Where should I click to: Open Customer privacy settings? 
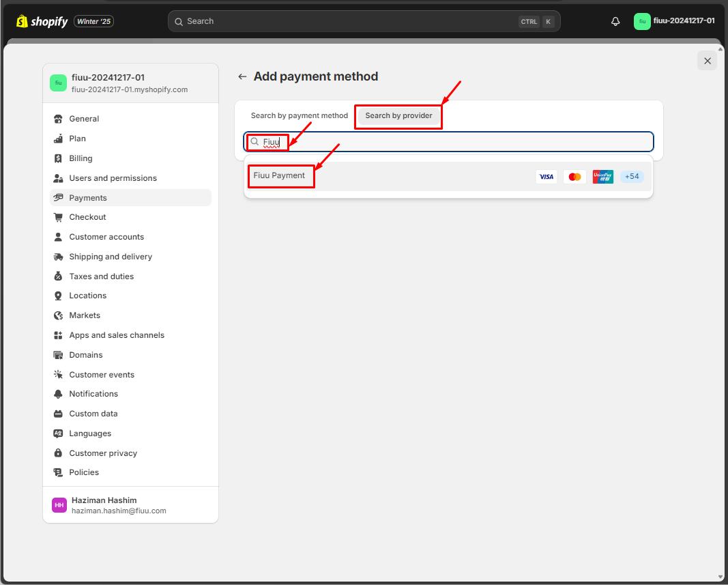[130, 453]
